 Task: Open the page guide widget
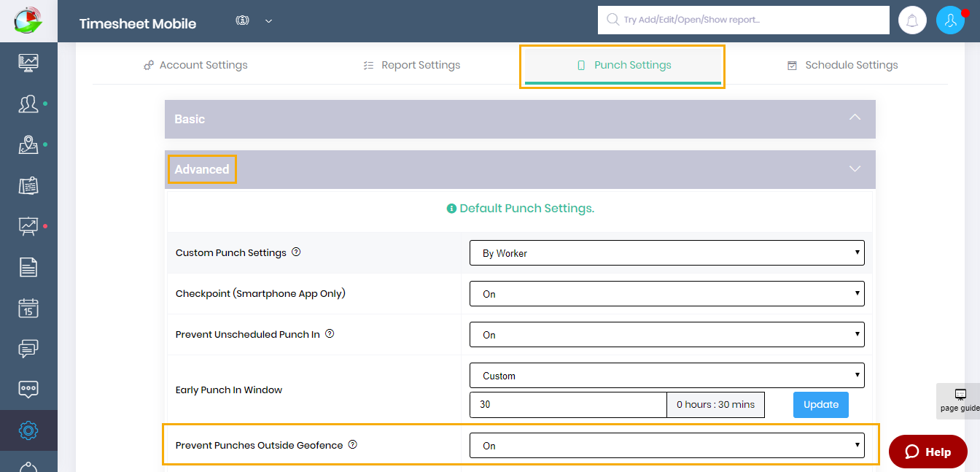pos(959,401)
